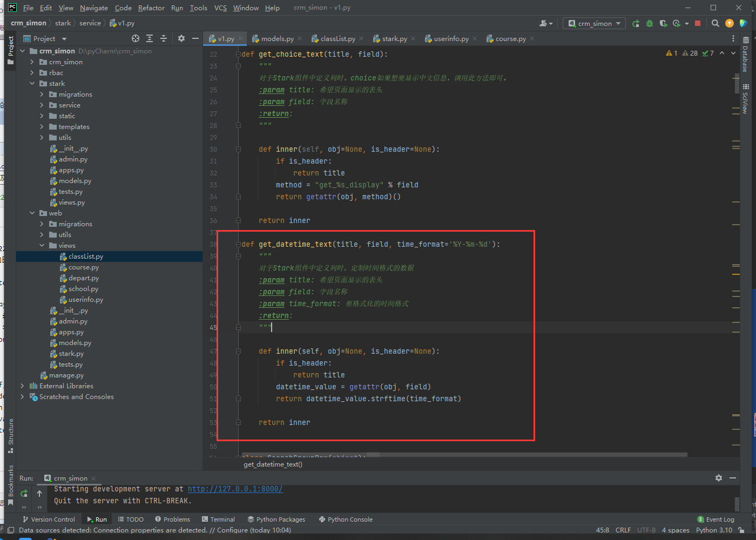Screen dimensions: 756x540
Task: Select userinfo.py in project tree
Action: (85, 300)
